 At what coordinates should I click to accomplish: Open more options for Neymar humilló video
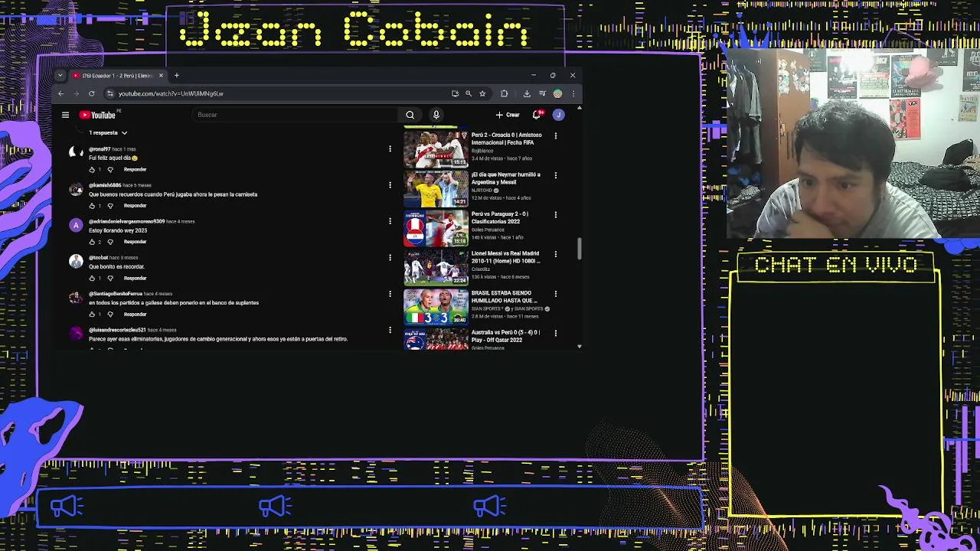555,175
